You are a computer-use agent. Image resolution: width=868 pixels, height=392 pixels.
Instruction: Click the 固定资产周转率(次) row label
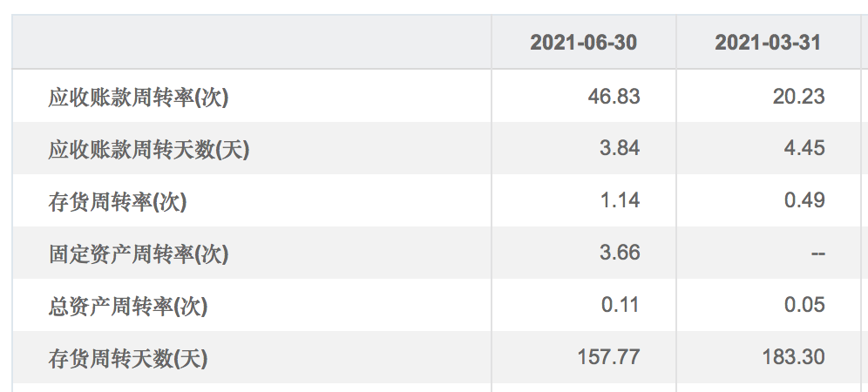pos(139,253)
